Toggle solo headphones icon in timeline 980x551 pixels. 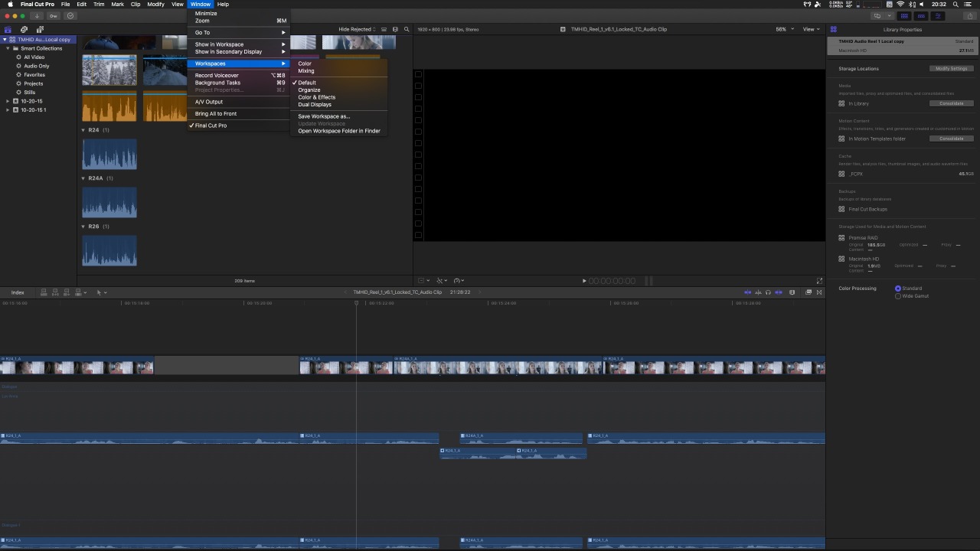coord(768,292)
